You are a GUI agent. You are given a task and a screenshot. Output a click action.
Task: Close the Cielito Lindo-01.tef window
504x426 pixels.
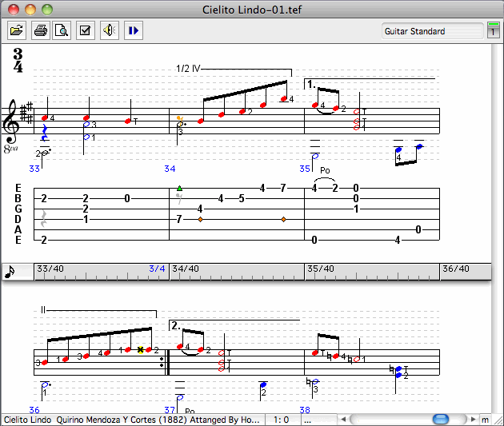pyautogui.click(x=14, y=9)
